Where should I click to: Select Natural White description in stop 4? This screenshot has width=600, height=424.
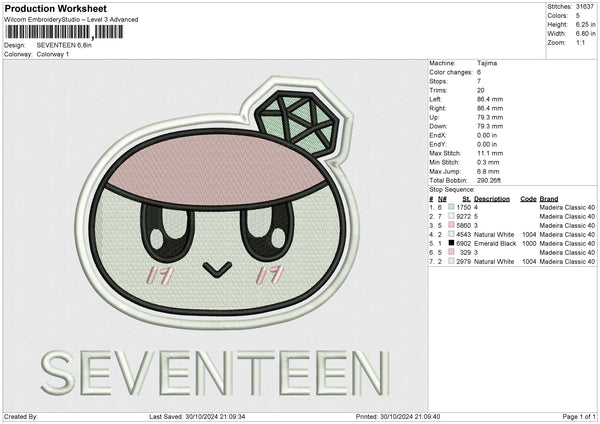pyautogui.click(x=494, y=235)
